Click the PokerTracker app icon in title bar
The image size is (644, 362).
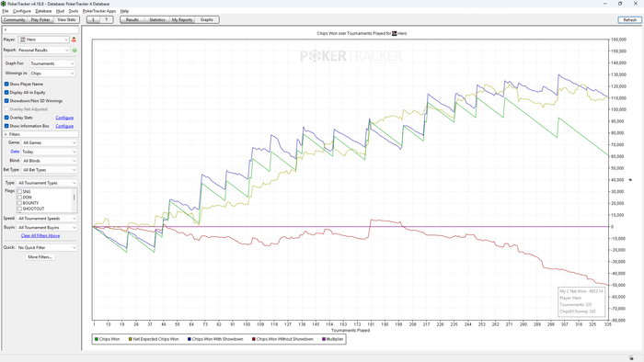(4, 4)
